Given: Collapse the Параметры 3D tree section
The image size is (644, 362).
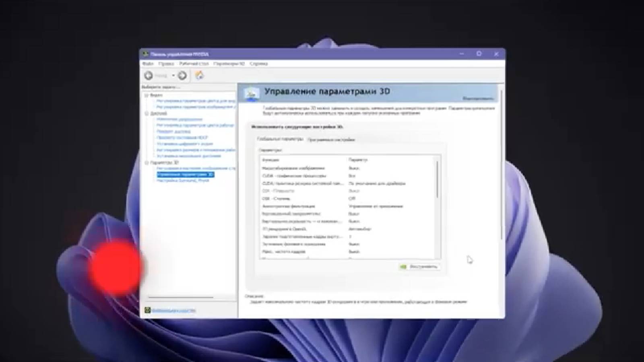Looking at the screenshot, I should pyautogui.click(x=147, y=162).
